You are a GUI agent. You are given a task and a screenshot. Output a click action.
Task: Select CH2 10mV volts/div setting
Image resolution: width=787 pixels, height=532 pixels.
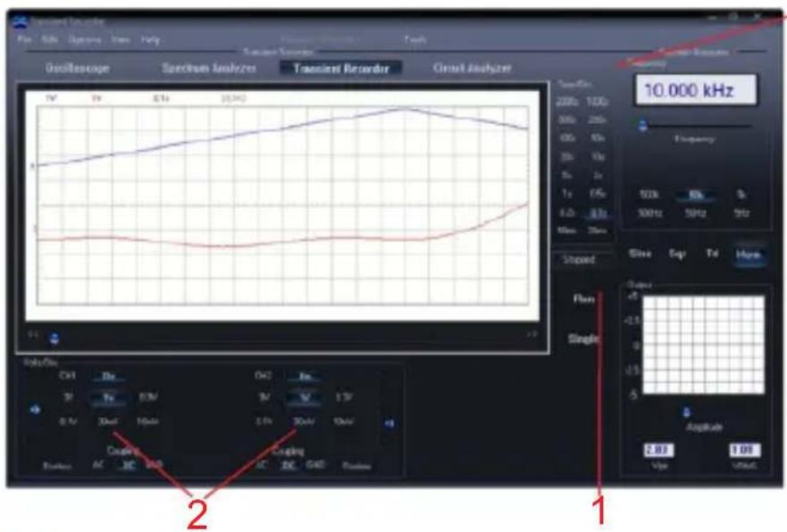click(343, 421)
